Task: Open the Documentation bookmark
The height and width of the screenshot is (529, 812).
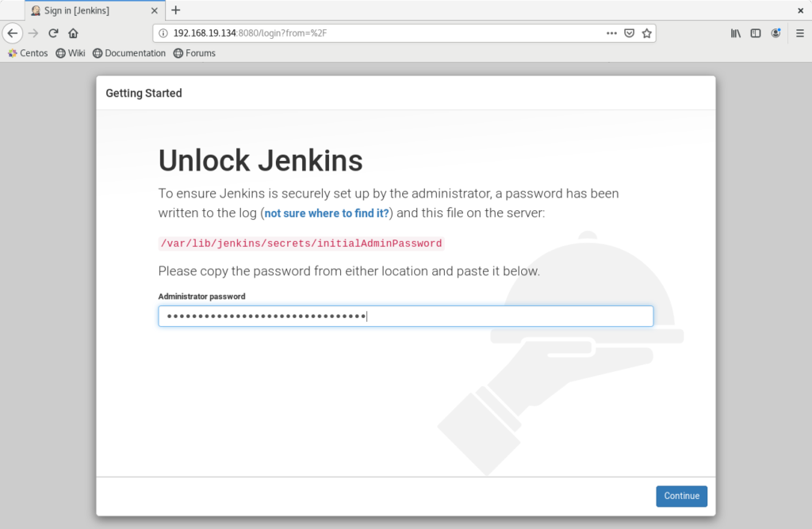Action: (129, 53)
